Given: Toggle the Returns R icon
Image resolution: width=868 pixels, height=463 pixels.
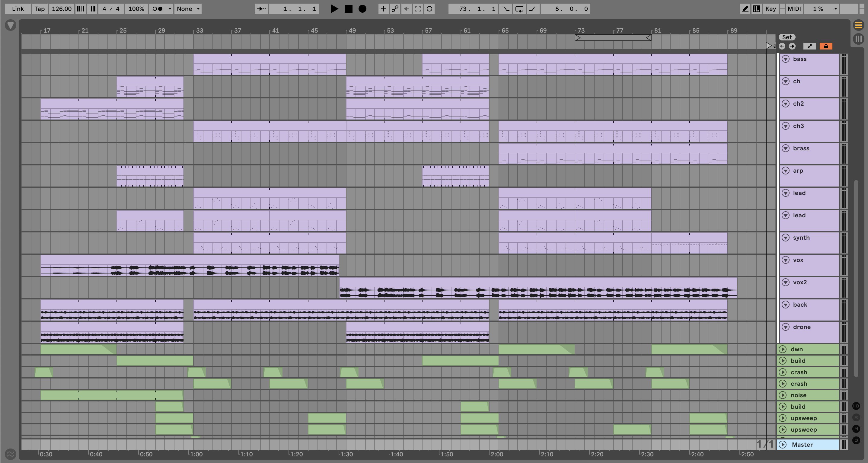Looking at the screenshot, I should [856, 417].
